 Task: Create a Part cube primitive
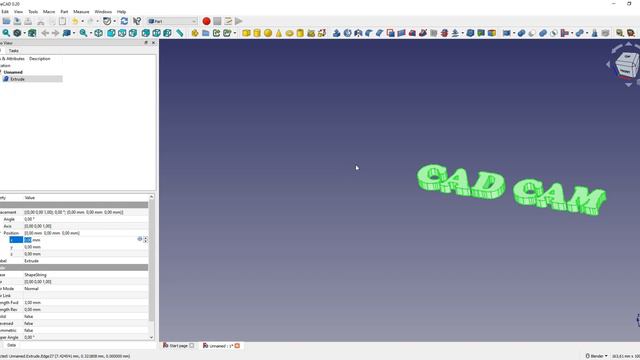pos(246,33)
